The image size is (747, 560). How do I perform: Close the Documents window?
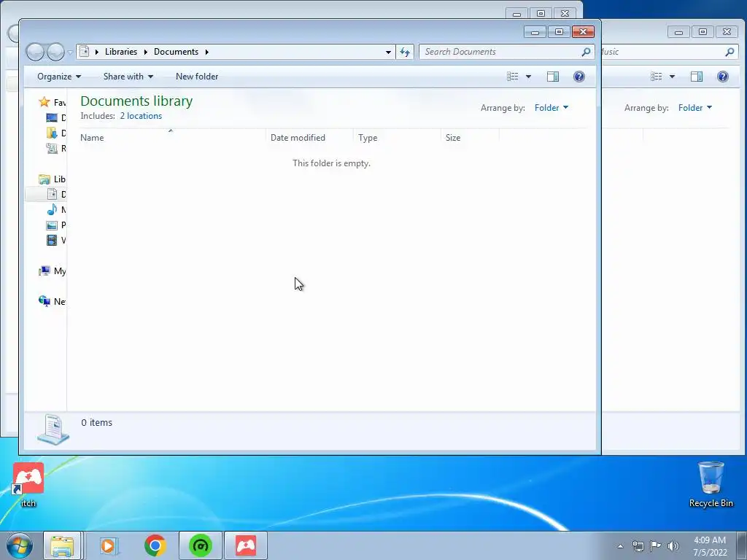583,32
